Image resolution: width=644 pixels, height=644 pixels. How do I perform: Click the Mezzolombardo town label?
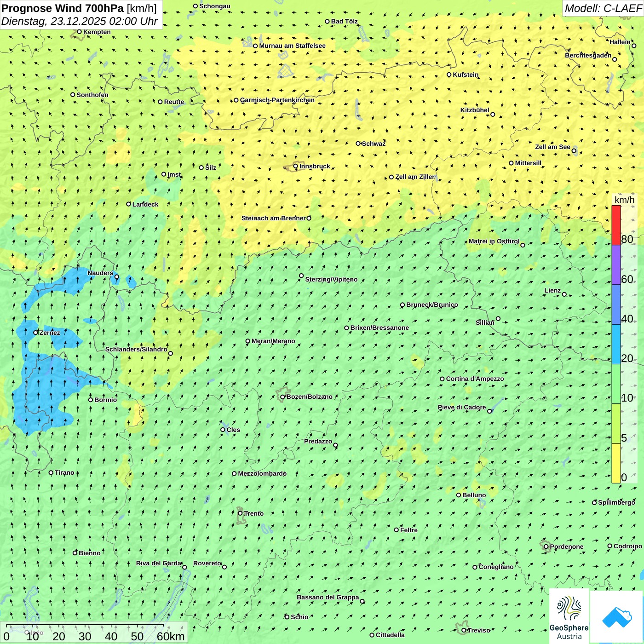point(262,473)
